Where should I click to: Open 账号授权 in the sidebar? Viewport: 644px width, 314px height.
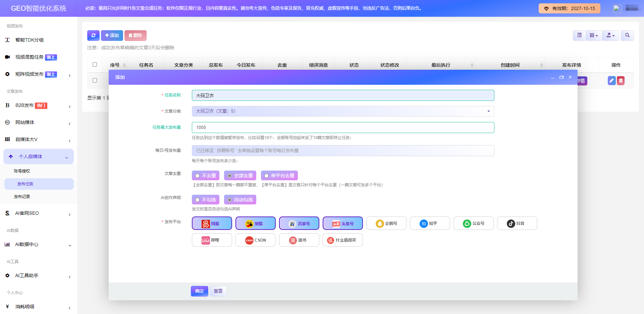coord(22,171)
